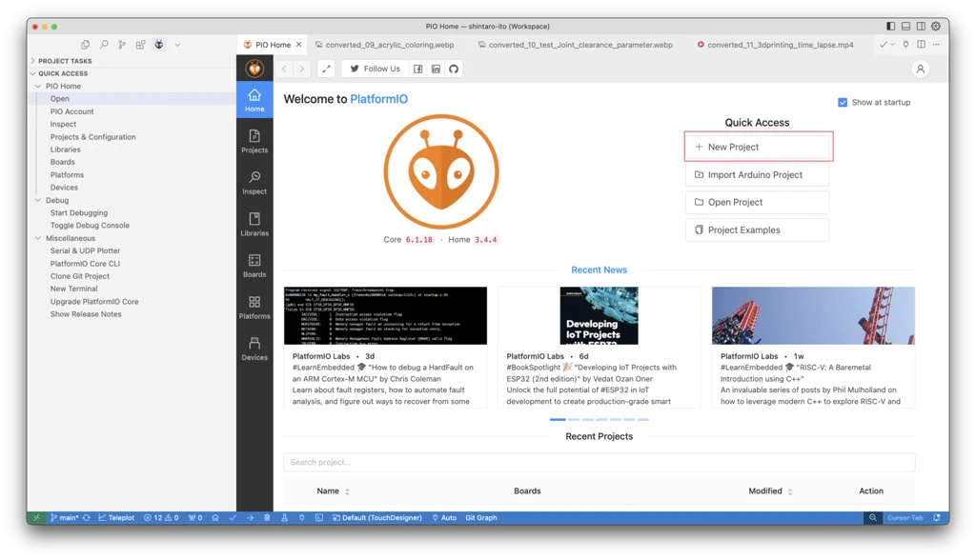Open the Inspect section in PIO sidebar
Viewport: 976px width, 560px height.
(x=254, y=183)
